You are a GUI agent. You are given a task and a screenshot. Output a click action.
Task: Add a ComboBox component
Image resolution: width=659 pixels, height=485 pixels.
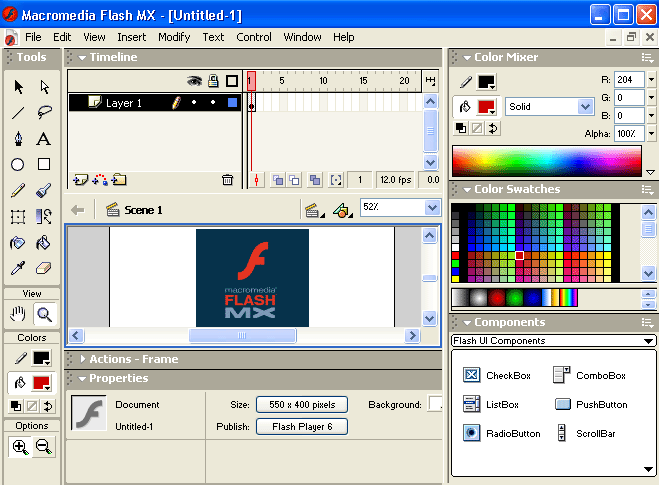590,375
